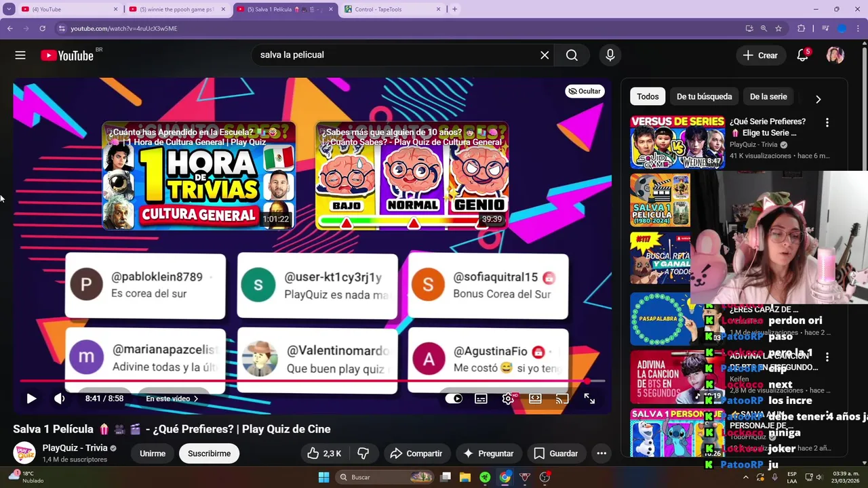Select the 'De la serie' filter chip
The image size is (868, 488).
click(x=768, y=96)
